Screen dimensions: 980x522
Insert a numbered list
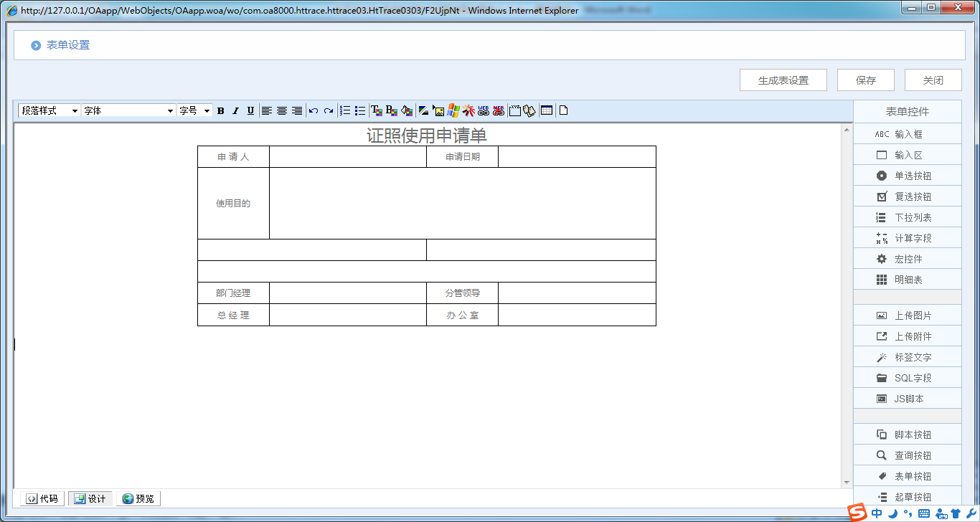[345, 110]
